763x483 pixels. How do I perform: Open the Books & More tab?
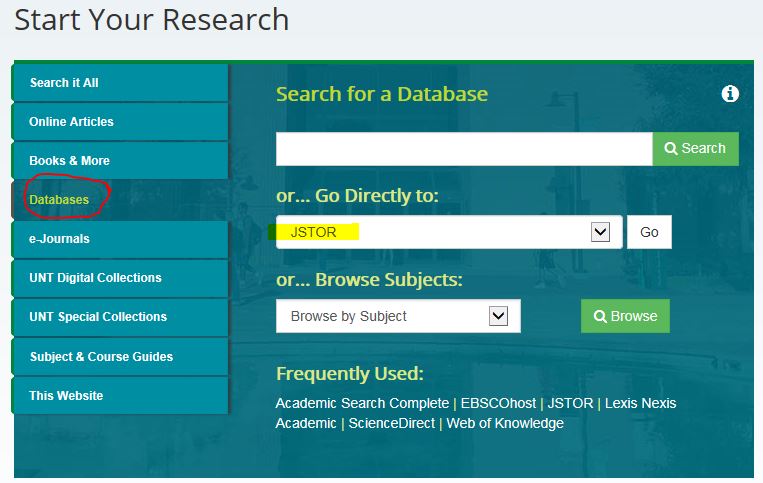(x=120, y=161)
